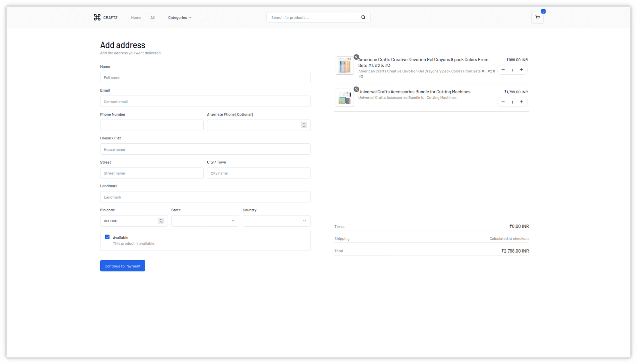Click the search magnifier icon
The height and width of the screenshot is (364, 637).
(x=363, y=17)
